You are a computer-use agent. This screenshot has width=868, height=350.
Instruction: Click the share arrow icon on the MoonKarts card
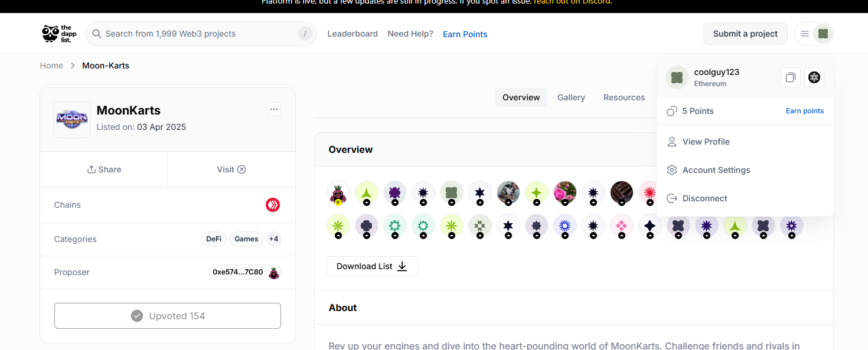click(90, 169)
